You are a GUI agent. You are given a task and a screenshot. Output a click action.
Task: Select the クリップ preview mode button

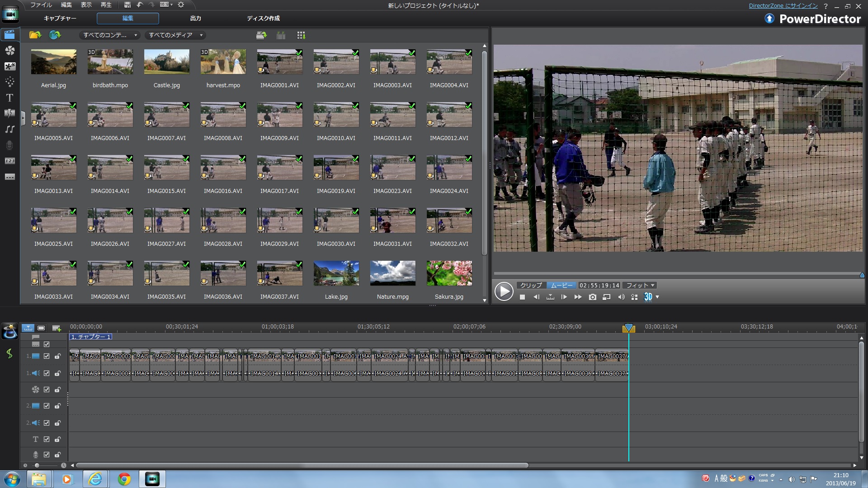coord(531,285)
